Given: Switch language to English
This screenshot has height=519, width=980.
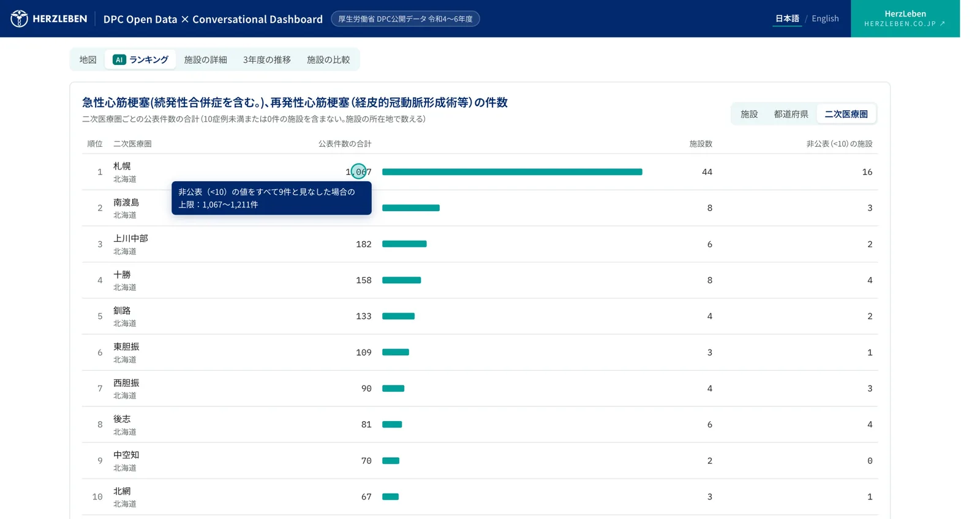Looking at the screenshot, I should pos(825,18).
